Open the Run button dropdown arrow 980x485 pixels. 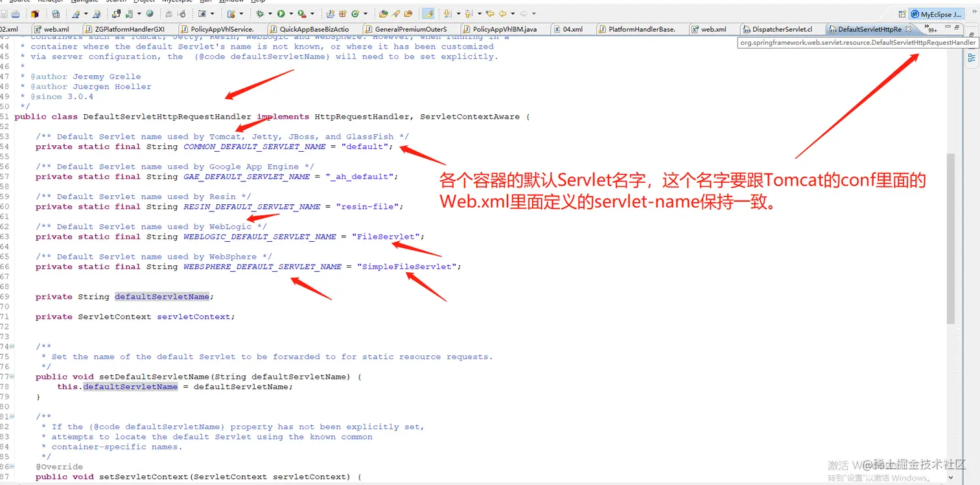tap(290, 13)
